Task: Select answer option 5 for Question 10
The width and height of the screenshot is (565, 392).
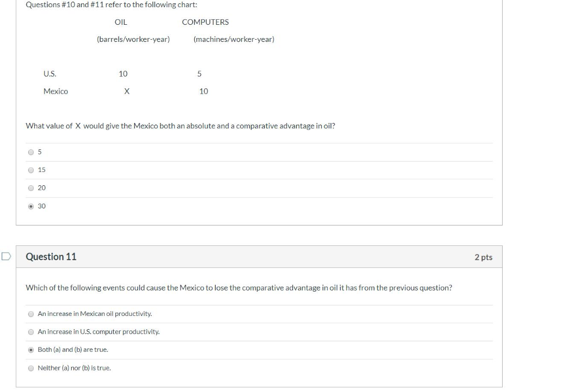Action: 31,152
